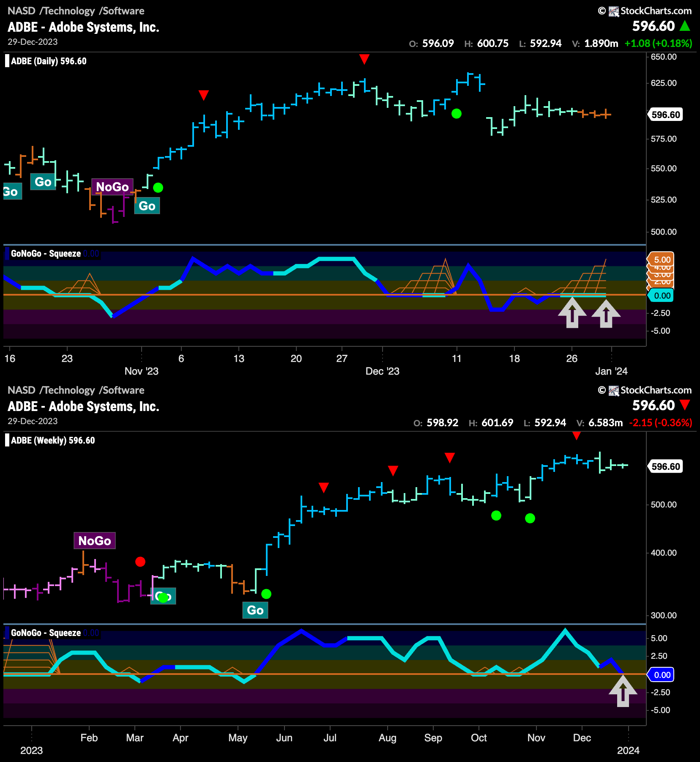Click the purple NoGo label on the daily chart

point(112,186)
